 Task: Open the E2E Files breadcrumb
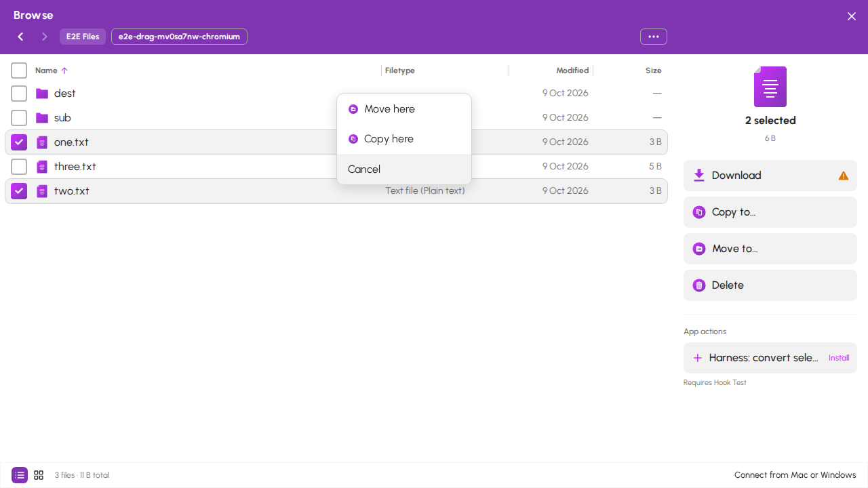pos(83,37)
